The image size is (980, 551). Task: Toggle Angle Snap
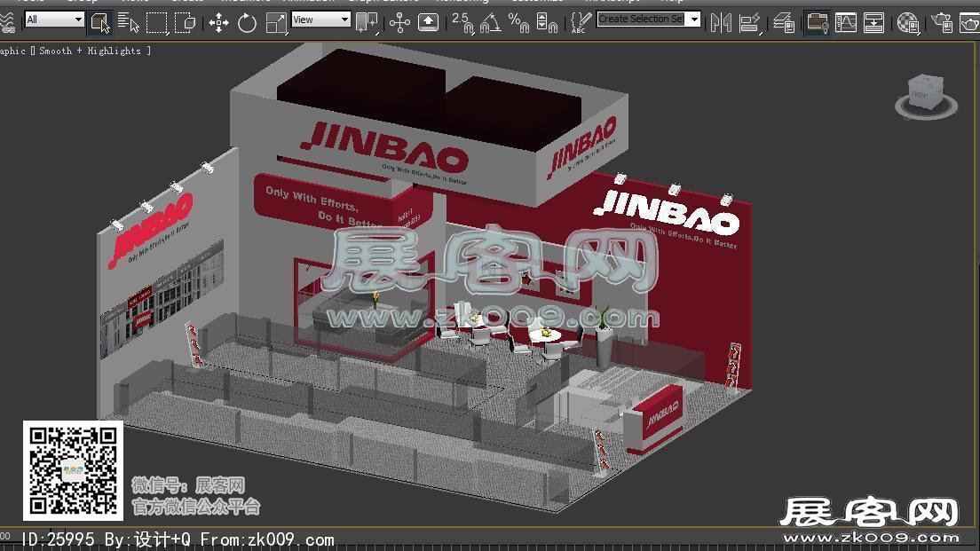[491, 23]
